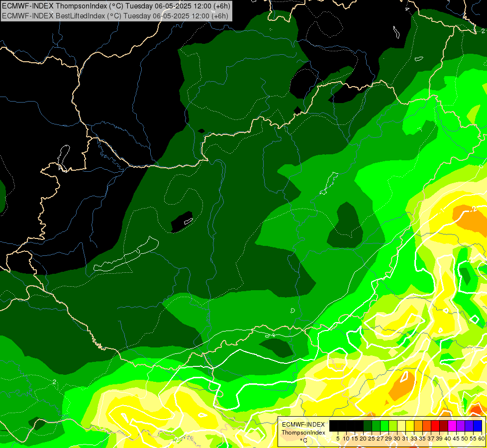The image size is (487, 448).
Task: Click the legend tick value 39
Action: coord(439,439)
